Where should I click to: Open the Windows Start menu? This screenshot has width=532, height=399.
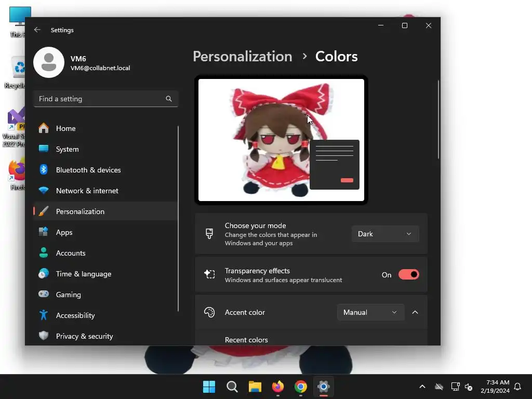coord(209,387)
